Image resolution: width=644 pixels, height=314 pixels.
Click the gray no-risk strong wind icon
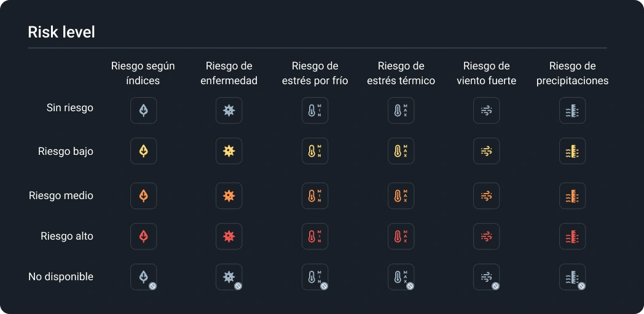point(486,111)
